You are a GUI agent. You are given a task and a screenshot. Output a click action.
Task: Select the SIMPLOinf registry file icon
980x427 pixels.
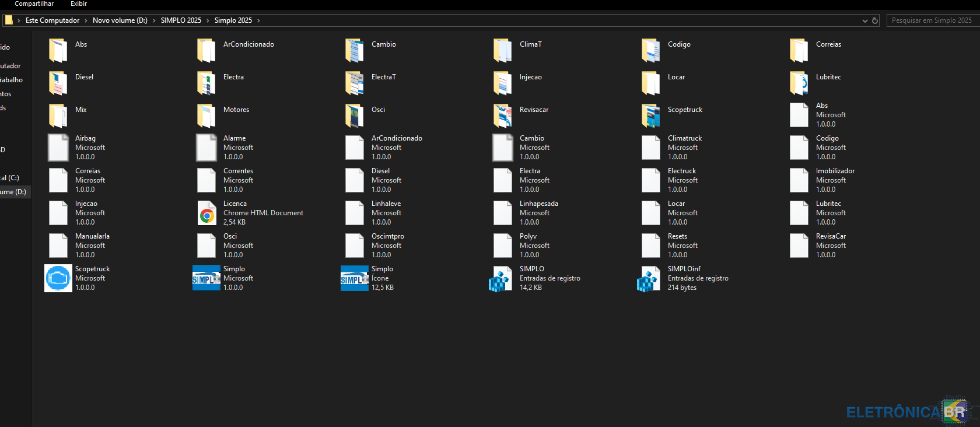(x=649, y=278)
